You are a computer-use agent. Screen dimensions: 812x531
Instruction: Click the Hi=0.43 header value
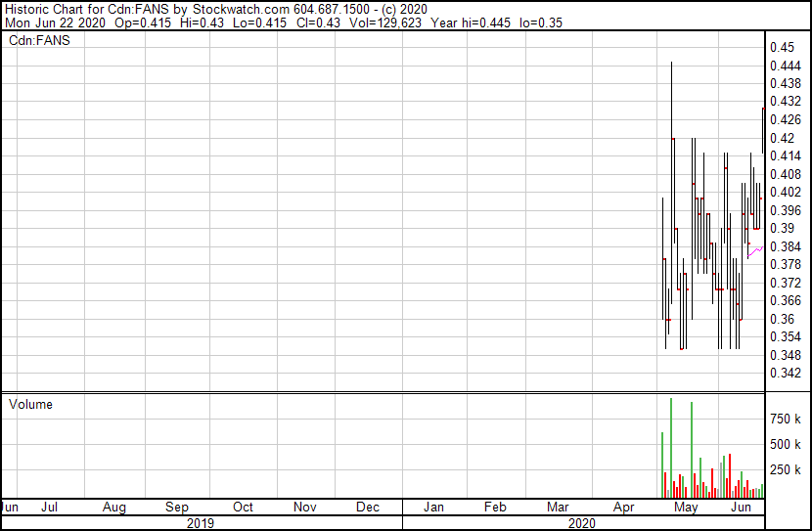coord(203,22)
